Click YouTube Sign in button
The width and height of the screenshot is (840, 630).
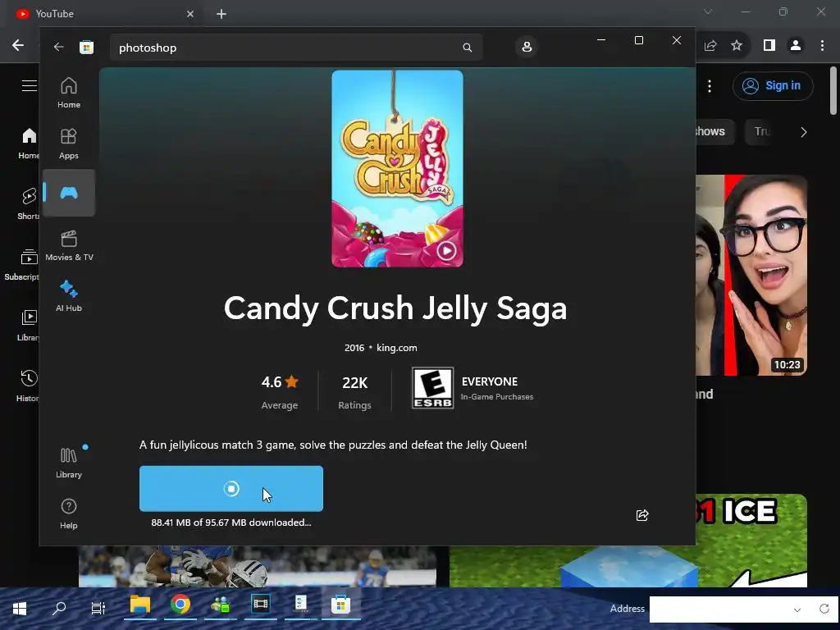tap(773, 85)
